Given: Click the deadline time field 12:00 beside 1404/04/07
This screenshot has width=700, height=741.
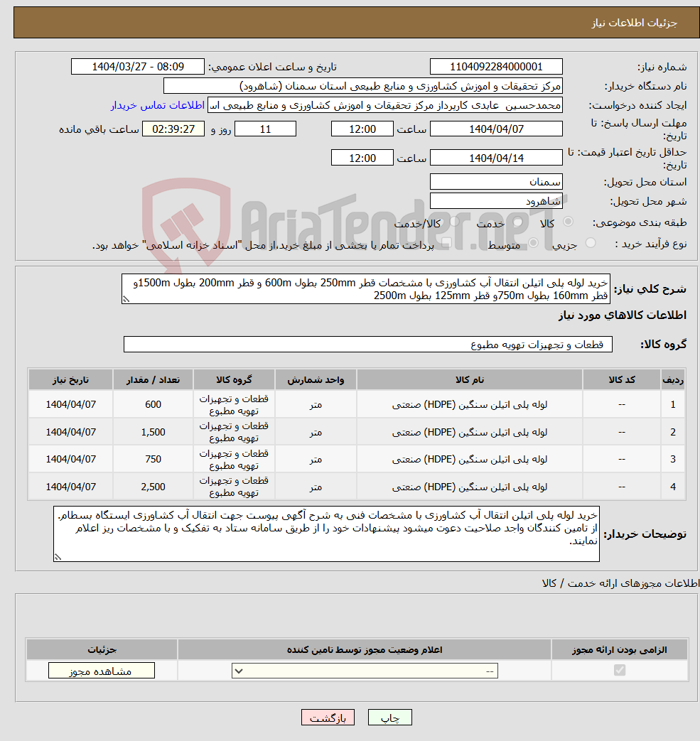Looking at the screenshot, I should click(362, 129).
